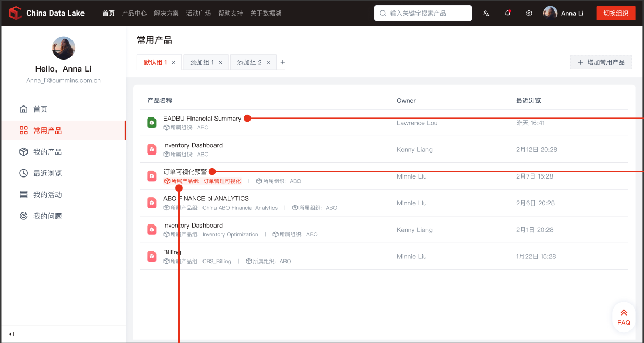The height and width of the screenshot is (343, 644).
Task: Open 帮助支持 in top navigation
Action: [x=230, y=13]
